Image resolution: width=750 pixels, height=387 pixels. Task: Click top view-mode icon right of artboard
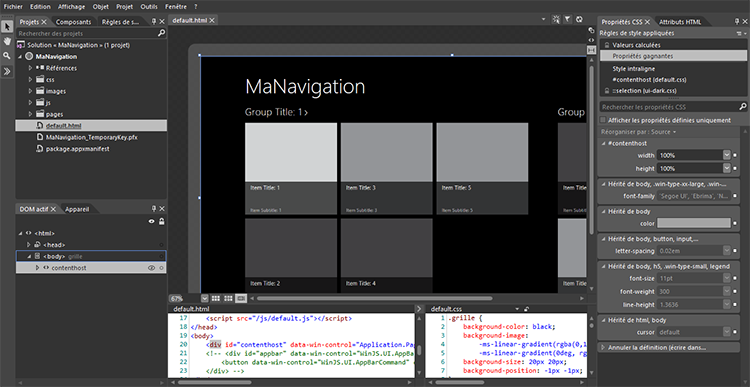[x=591, y=30]
